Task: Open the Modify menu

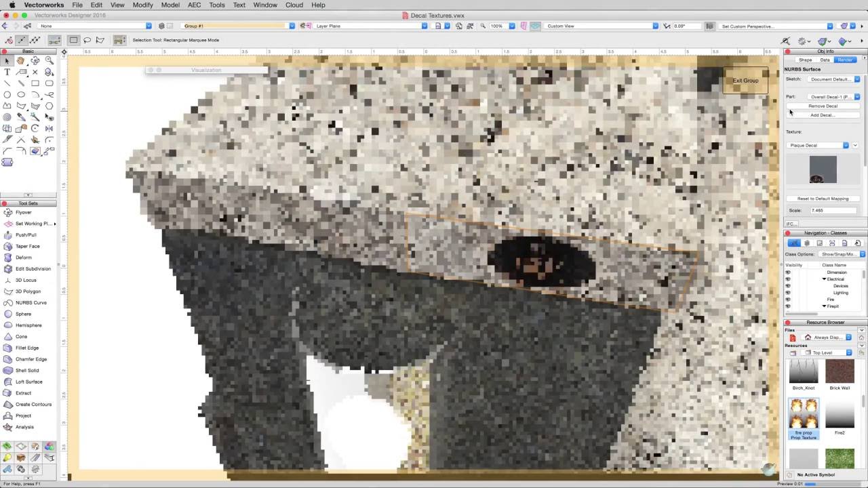Action: point(142,5)
